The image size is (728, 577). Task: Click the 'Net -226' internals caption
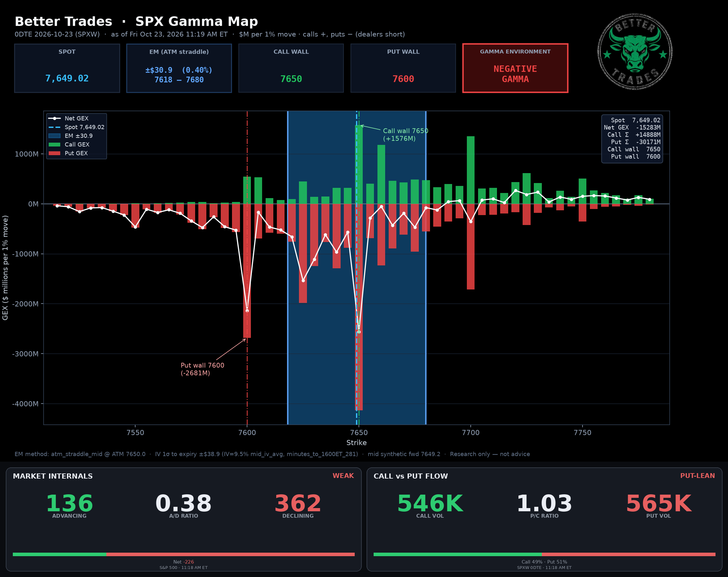point(184,562)
